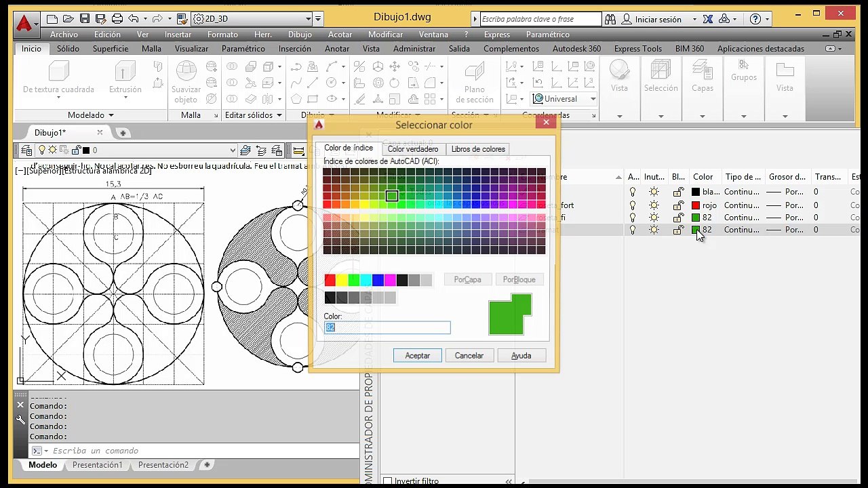Open the layer 0 dropdown list
The image size is (868, 488).
pyautogui.click(x=233, y=150)
